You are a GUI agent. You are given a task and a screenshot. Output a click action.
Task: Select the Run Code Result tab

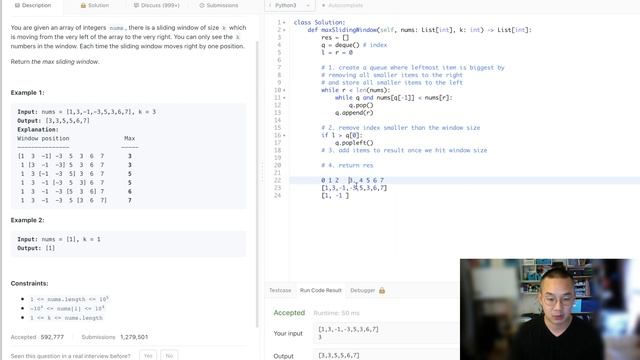click(320, 290)
